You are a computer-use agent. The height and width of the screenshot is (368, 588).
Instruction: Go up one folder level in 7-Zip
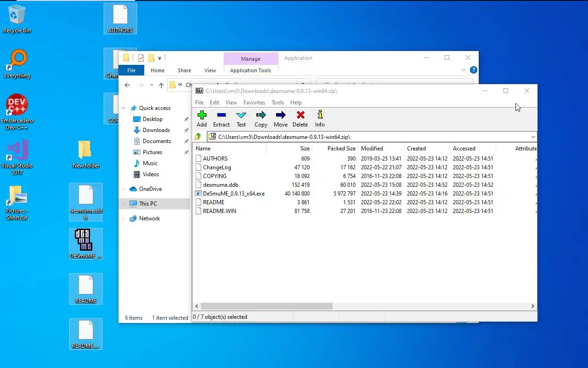198,137
